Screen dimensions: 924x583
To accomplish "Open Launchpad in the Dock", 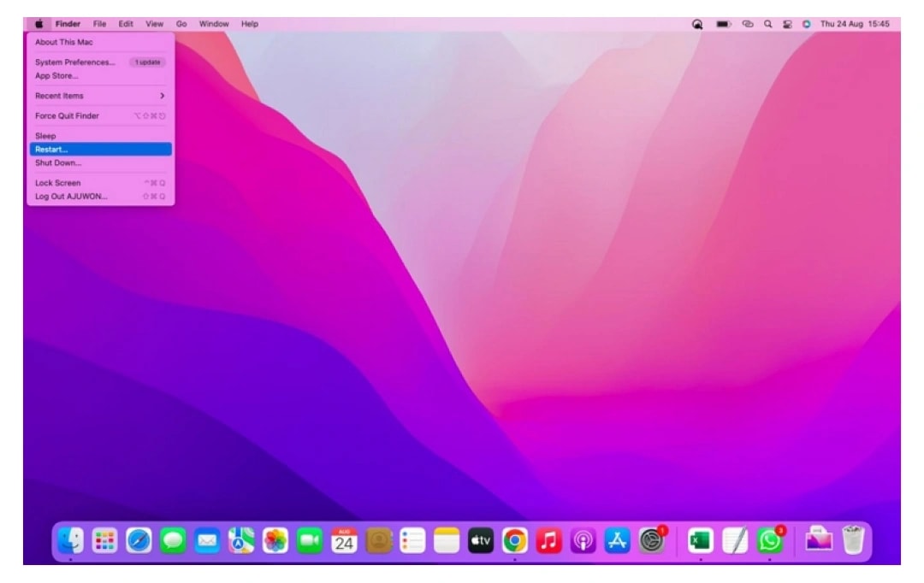I will pos(105,540).
